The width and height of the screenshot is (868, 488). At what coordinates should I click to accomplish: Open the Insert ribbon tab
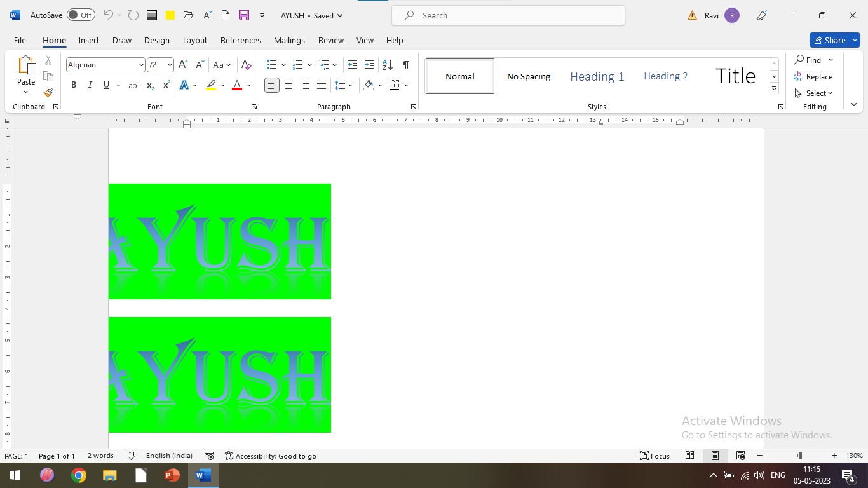pyautogui.click(x=89, y=40)
